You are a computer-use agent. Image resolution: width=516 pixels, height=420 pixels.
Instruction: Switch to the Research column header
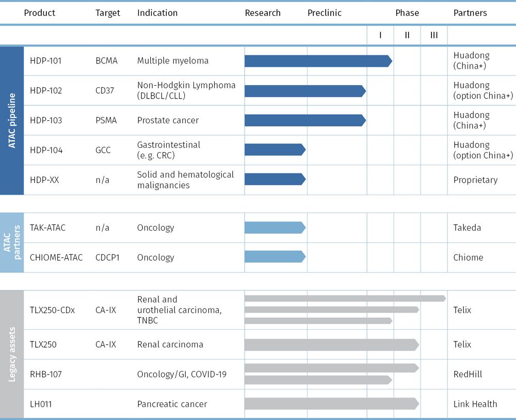click(263, 13)
